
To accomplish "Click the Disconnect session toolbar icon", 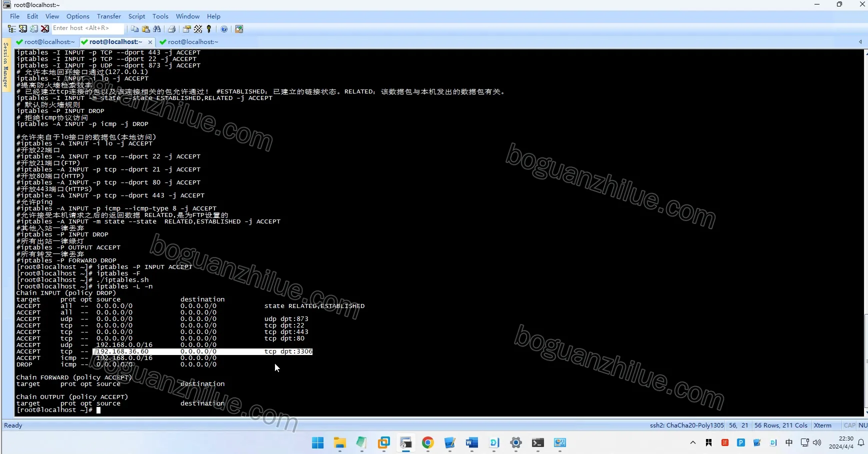I will pos(45,29).
